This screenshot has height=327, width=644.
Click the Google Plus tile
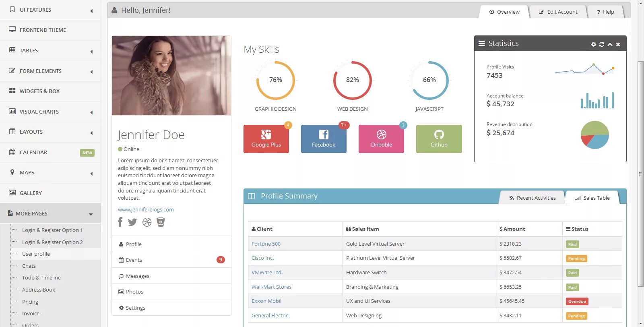click(266, 139)
